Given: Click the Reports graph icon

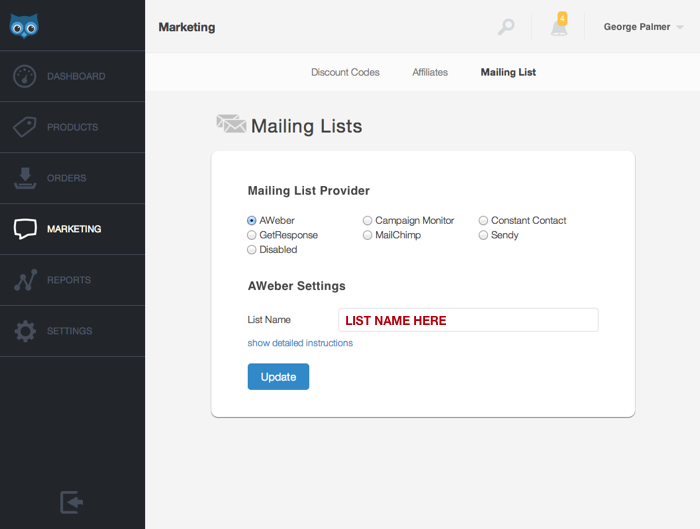Looking at the screenshot, I should pyautogui.click(x=25, y=280).
